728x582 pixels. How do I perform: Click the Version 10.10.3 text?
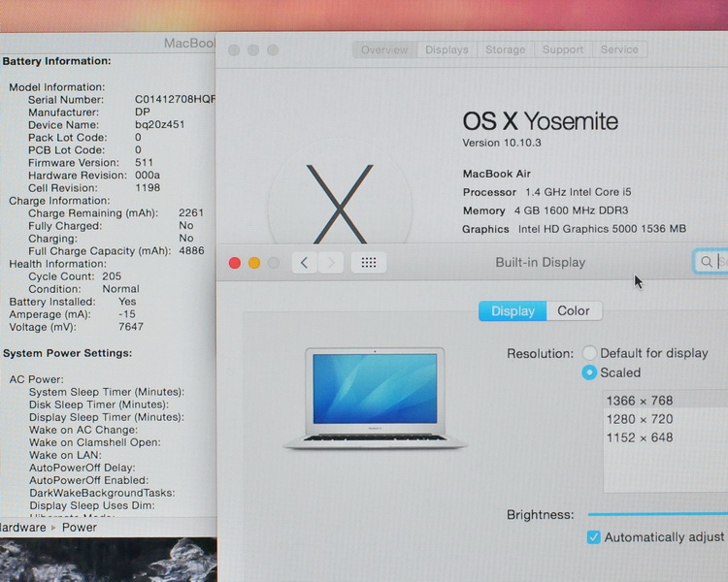pos(502,143)
